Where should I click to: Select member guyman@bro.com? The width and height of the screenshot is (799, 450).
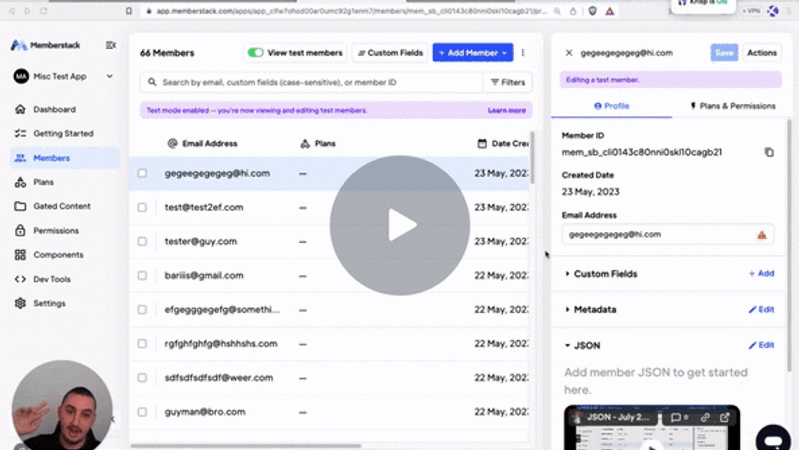(205, 412)
